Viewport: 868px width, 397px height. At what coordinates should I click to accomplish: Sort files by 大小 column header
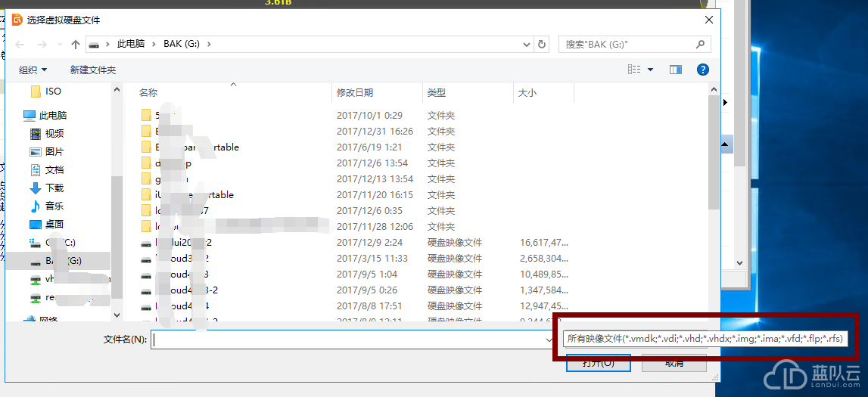coord(527,93)
